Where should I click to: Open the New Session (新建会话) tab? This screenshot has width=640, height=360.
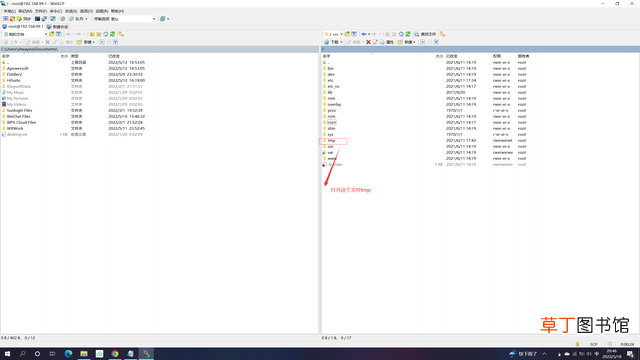click(58, 27)
